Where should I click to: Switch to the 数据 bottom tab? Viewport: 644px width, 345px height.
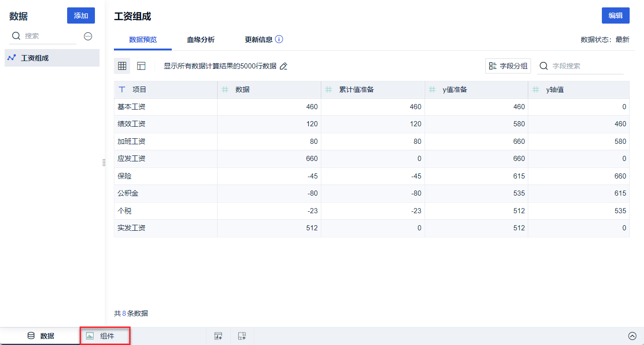(x=40, y=336)
